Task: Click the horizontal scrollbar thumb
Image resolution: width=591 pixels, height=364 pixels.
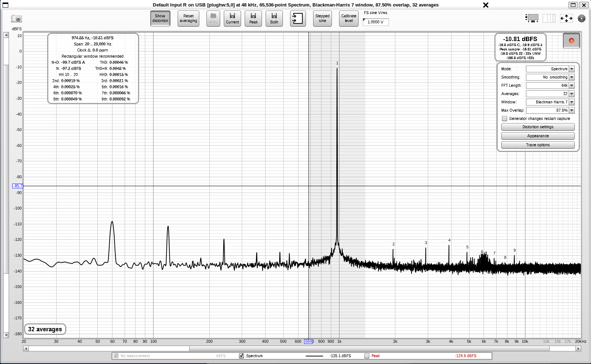Action: coord(369,349)
